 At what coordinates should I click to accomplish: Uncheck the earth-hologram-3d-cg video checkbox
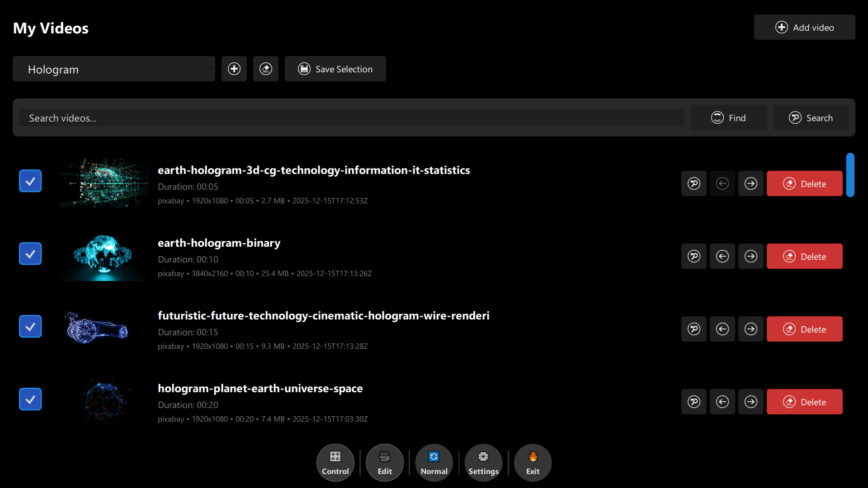tap(30, 181)
